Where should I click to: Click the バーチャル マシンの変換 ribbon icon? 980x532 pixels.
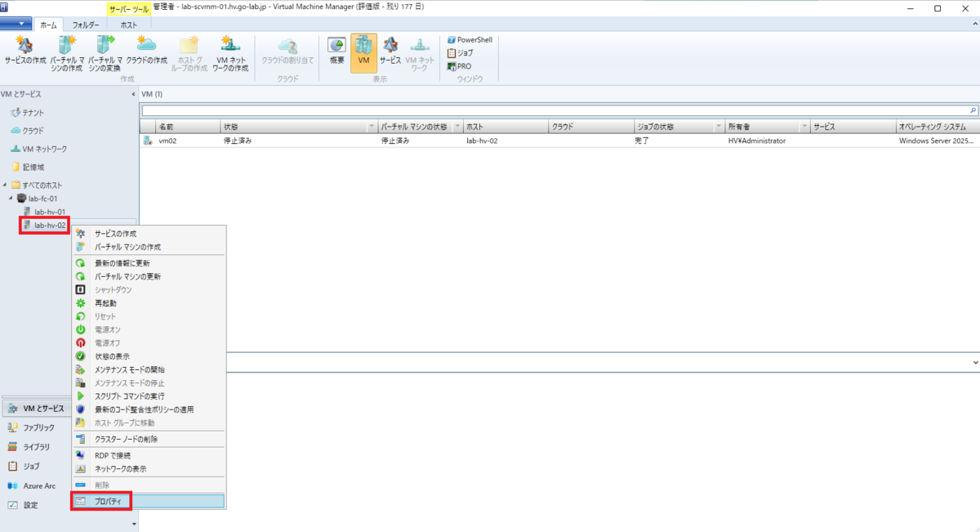(105, 54)
